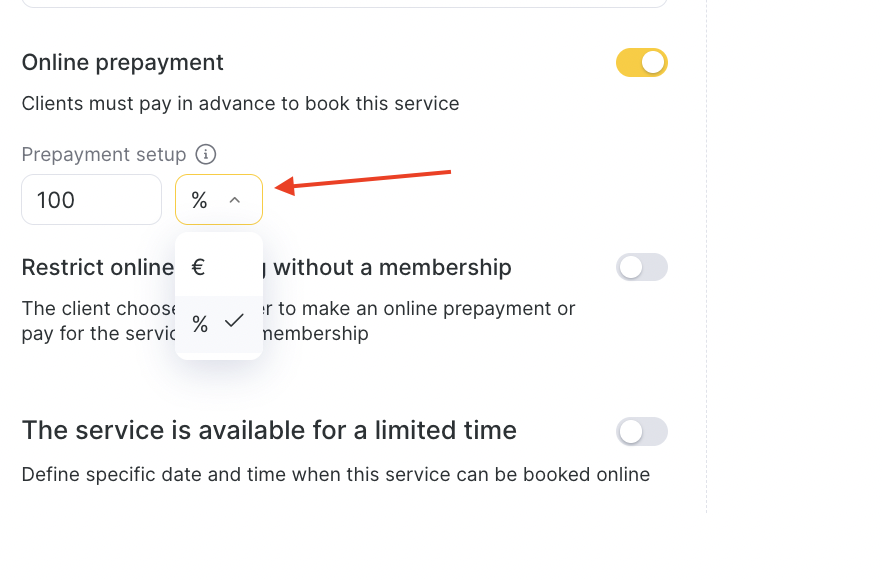Enable Restrict online booking without membership toggle

coord(641,267)
